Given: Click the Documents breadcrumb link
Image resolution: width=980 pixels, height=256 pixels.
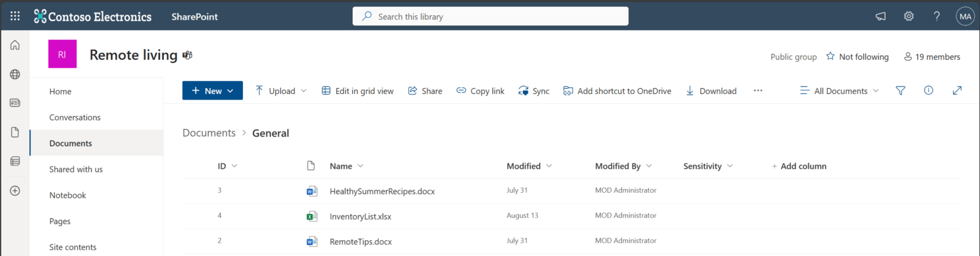Looking at the screenshot, I should (209, 133).
